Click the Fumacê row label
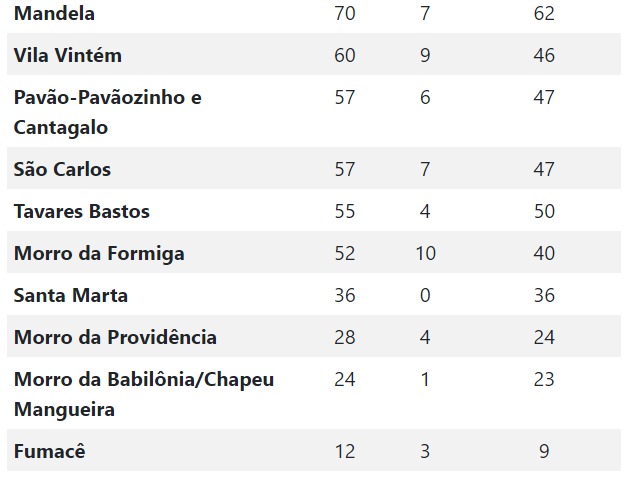The image size is (635, 490). point(49,451)
